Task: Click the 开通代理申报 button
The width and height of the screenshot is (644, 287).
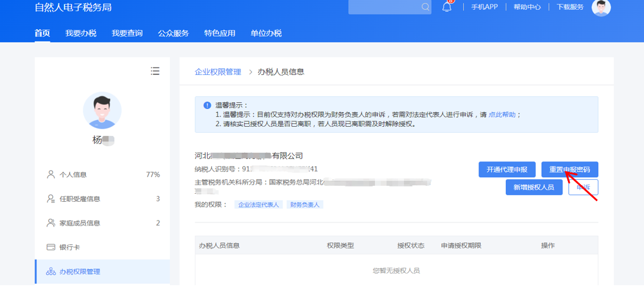Action: (507, 169)
